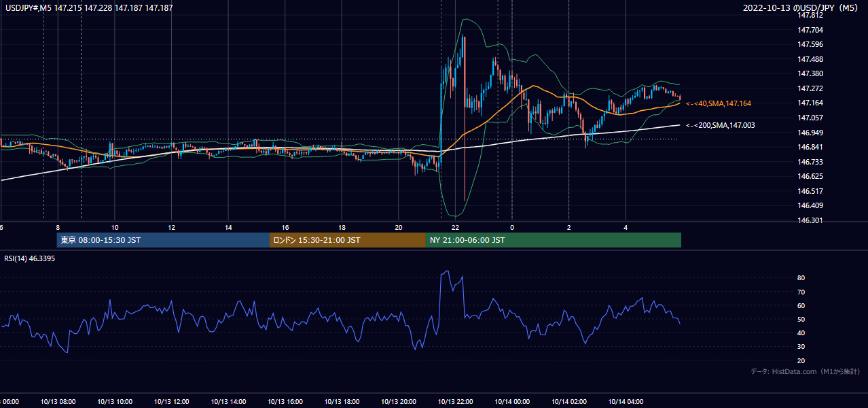
Task: Click the bottom time label 10/13 12:00
Action: [x=172, y=402]
